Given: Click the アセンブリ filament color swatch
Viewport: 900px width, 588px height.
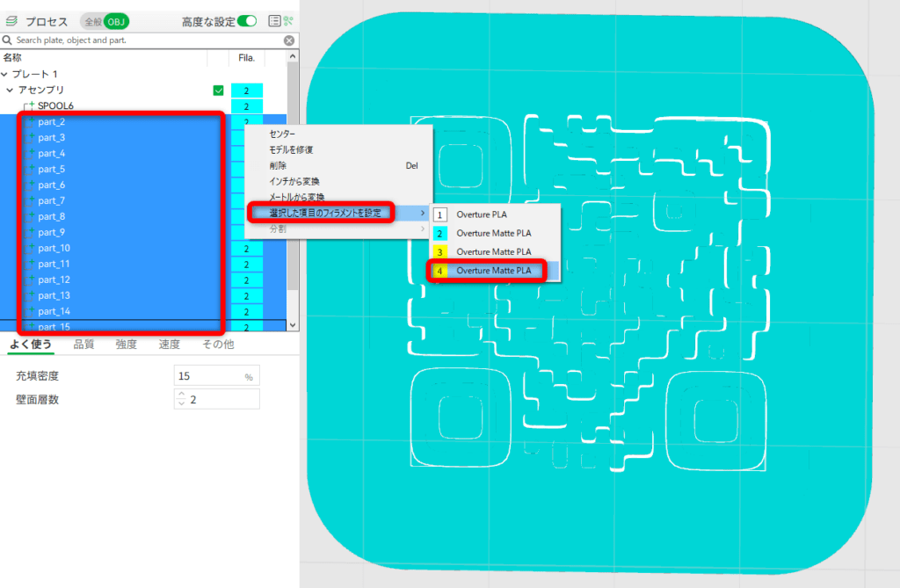Looking at the screenshot, I should 247,91.
